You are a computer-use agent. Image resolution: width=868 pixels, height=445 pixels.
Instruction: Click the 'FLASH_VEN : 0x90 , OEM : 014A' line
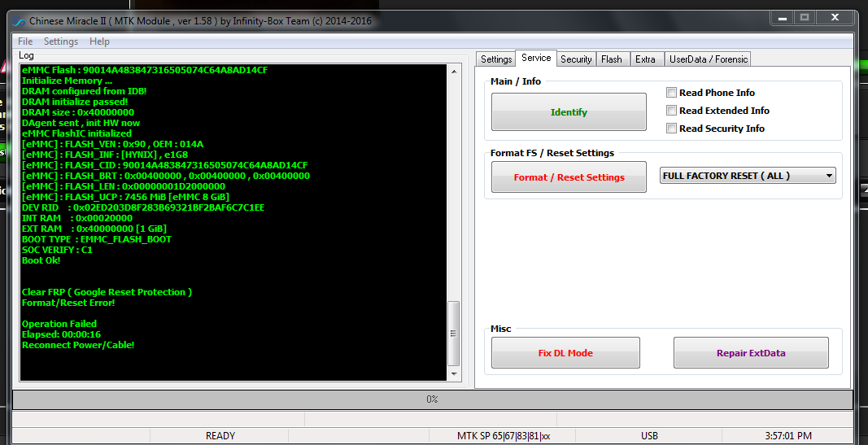(113, 144)
